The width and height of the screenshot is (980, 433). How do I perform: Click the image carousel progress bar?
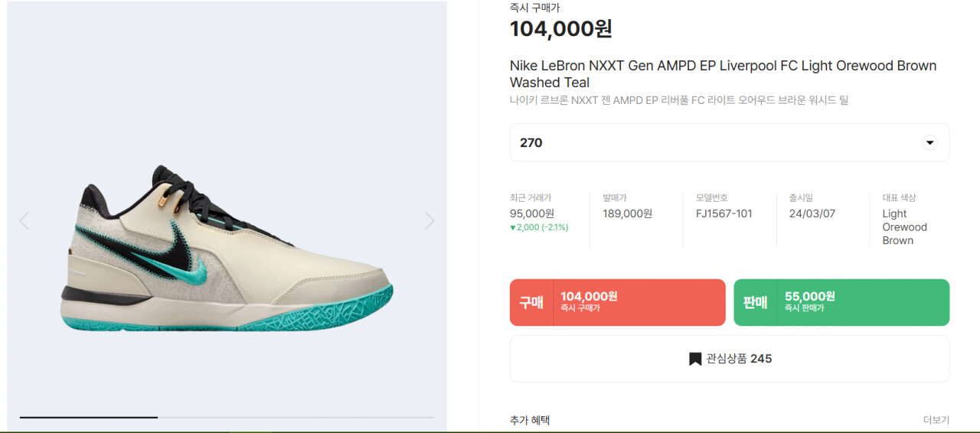[227, 417]
